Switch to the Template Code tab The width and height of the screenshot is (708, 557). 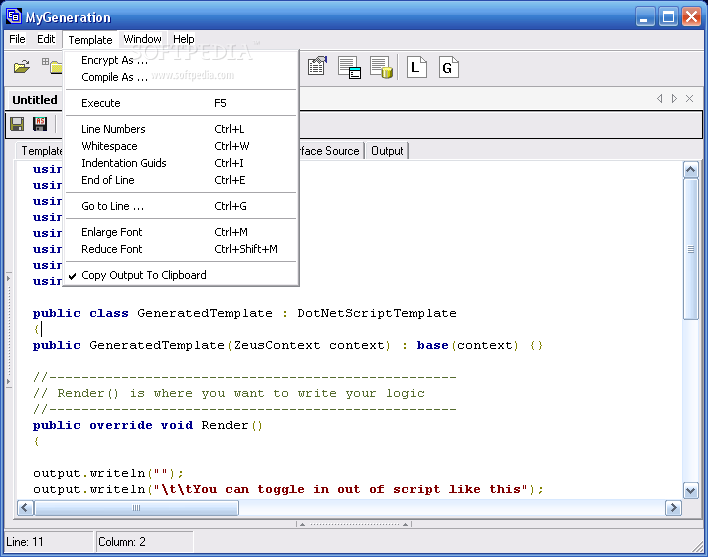[x=41, y=151]
